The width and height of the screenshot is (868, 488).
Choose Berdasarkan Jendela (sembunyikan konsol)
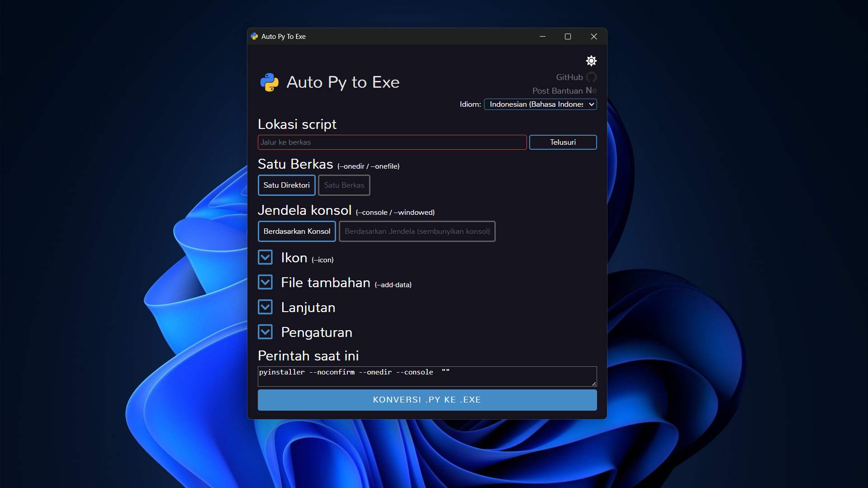(417, 231)
